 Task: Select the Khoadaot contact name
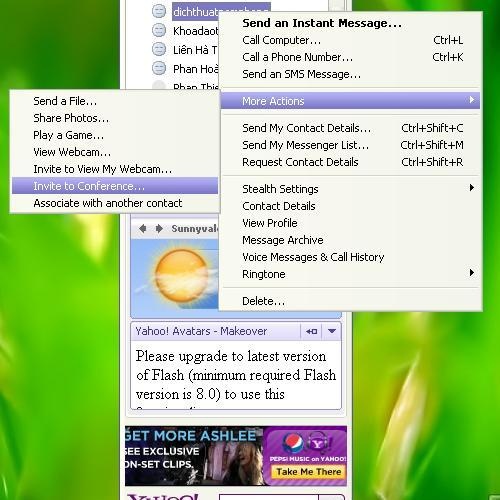coord(195,31)
